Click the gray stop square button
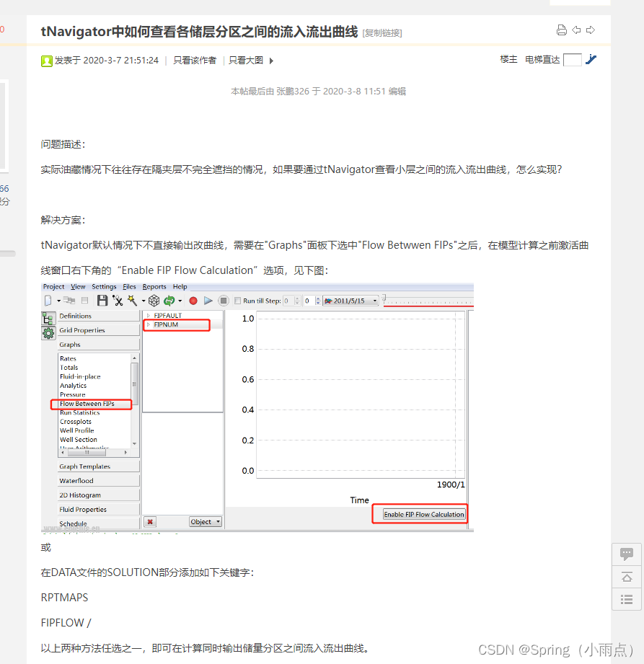 224,301
